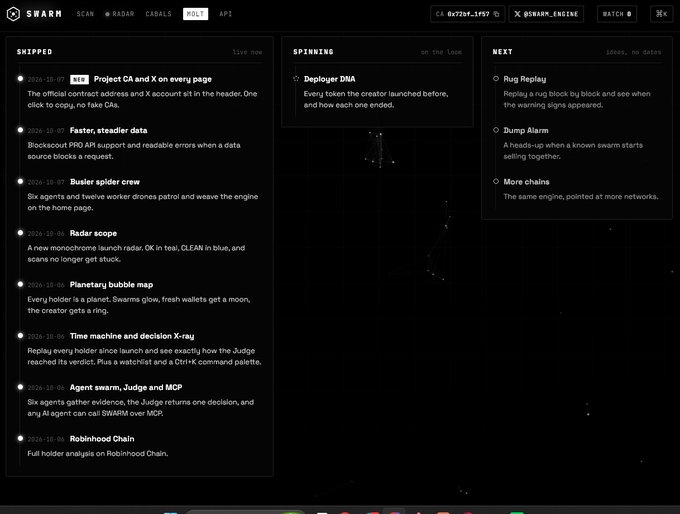
Task: Click the date beside Radar scope
Action: (x=46, y=233)
